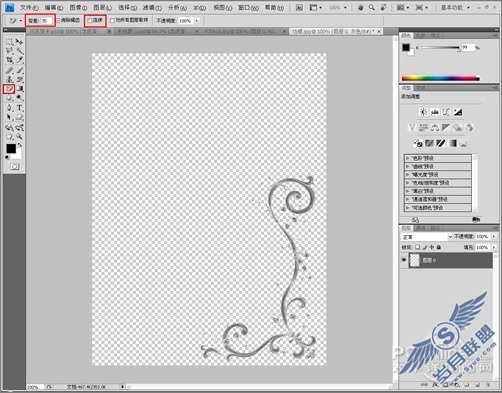This screenshot has height=393, width=502.
Task: Toggle the 消除锯齿 anti-alias checkbox
Action: [59, 21]
